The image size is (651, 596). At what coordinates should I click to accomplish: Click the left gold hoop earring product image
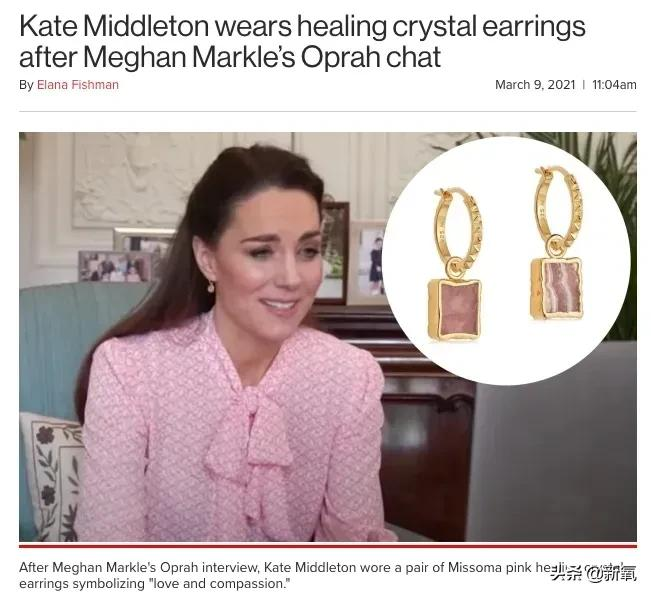point(456,264)
